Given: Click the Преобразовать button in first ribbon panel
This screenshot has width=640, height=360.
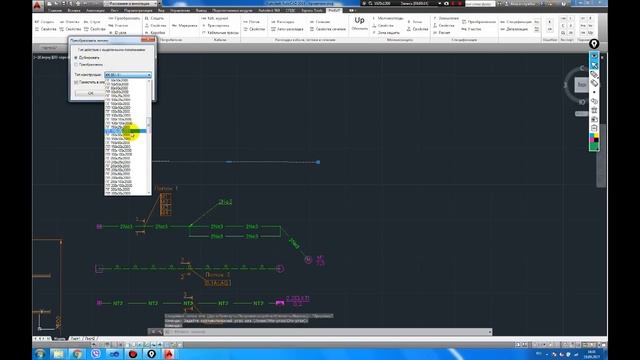Looking at the screenshot, I should tap(124, 18).
